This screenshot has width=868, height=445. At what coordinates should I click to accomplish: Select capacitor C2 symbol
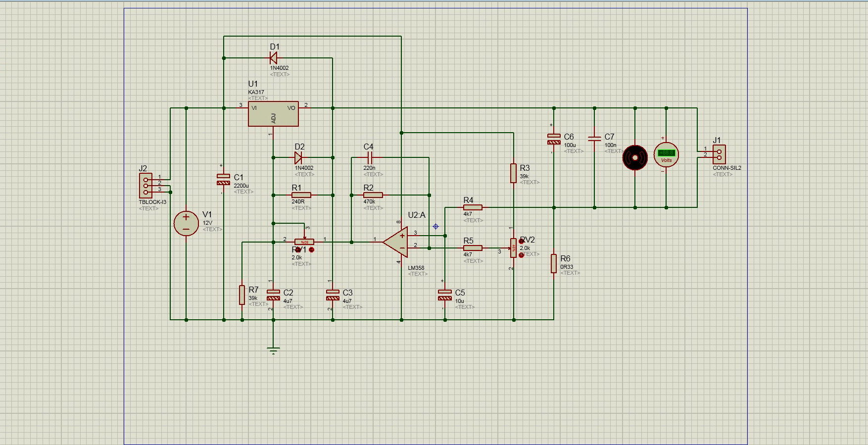(x=273, y=295)
